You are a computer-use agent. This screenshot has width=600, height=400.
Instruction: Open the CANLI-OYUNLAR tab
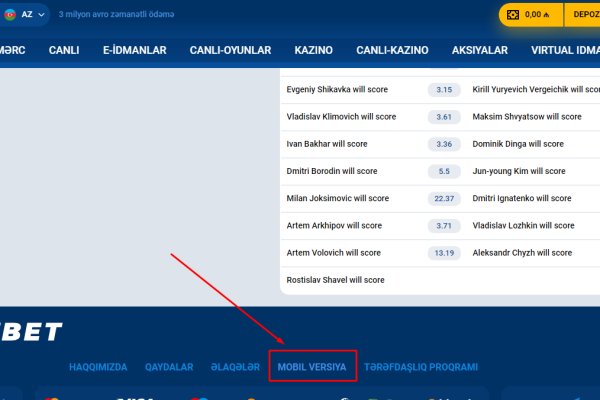pyautogui.click(x=230, y=50)
